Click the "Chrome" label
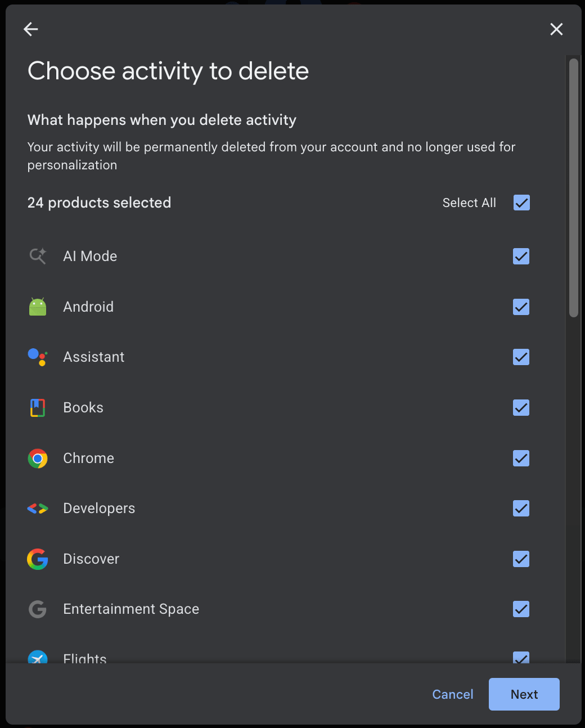585x728 pixels. coord(88,458)
